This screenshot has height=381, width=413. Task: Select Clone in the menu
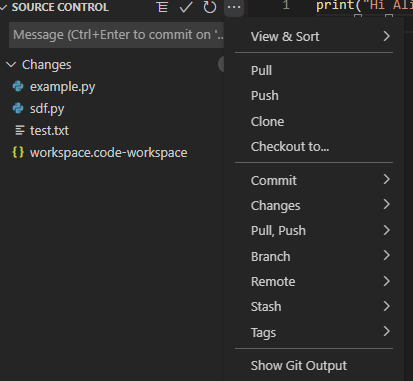[314, 121]
